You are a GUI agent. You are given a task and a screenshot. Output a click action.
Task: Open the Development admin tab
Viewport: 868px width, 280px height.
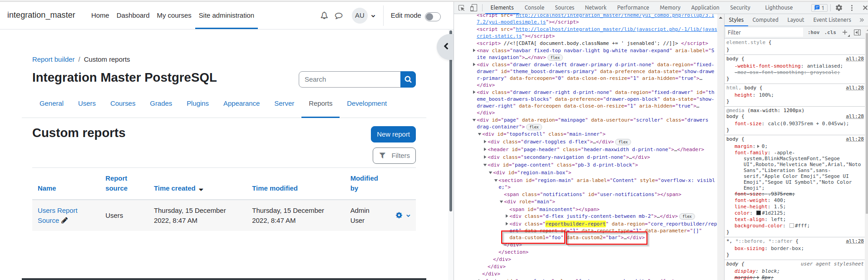click(x=367, y=103)
